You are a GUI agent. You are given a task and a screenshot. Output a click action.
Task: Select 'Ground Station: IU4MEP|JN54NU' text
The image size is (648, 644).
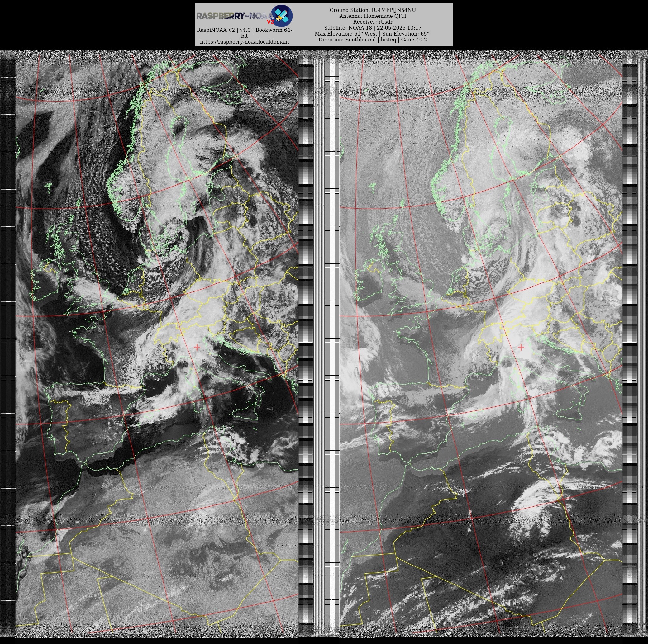pyautogui.click(x=373, y=10)
